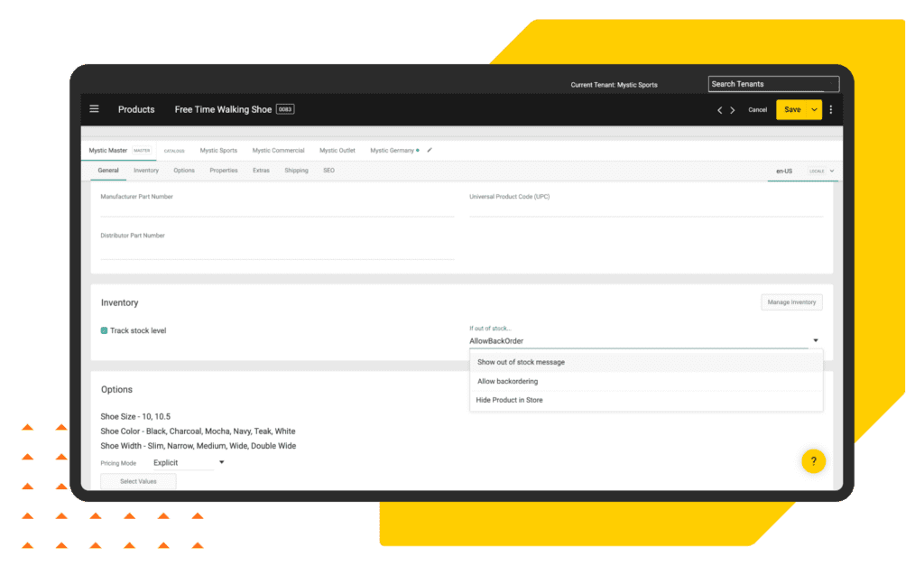Select Allow backordering option

(646, 382)
